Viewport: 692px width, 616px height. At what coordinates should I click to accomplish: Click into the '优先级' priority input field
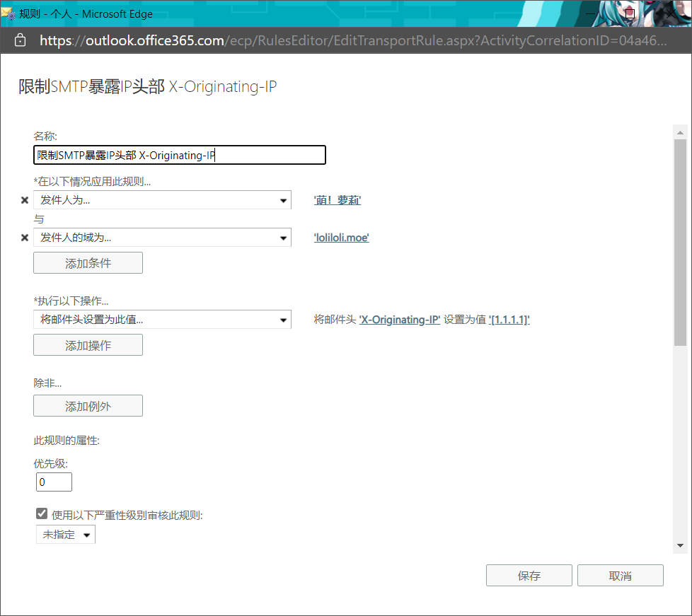pyautogui.click(x=54, y=482)
